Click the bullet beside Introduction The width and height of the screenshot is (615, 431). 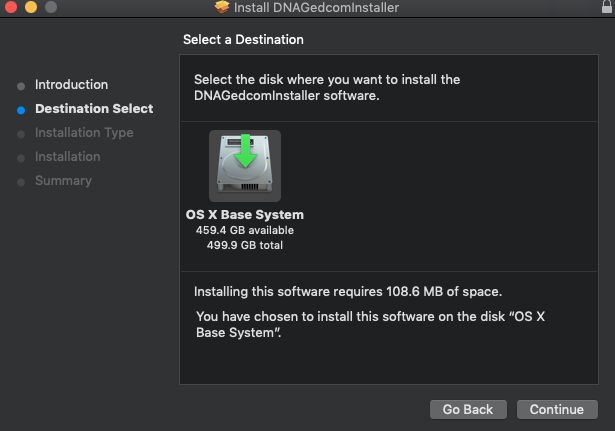coord(21,85)
